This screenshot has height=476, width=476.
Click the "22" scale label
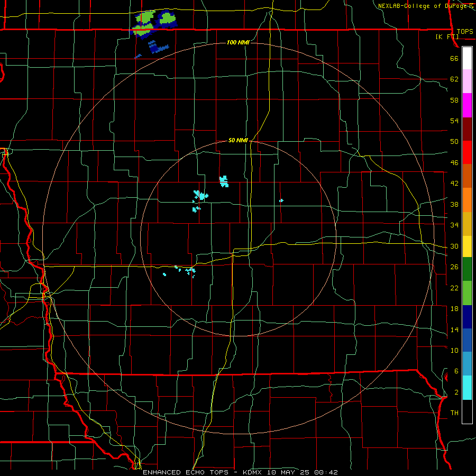[454, 288]
